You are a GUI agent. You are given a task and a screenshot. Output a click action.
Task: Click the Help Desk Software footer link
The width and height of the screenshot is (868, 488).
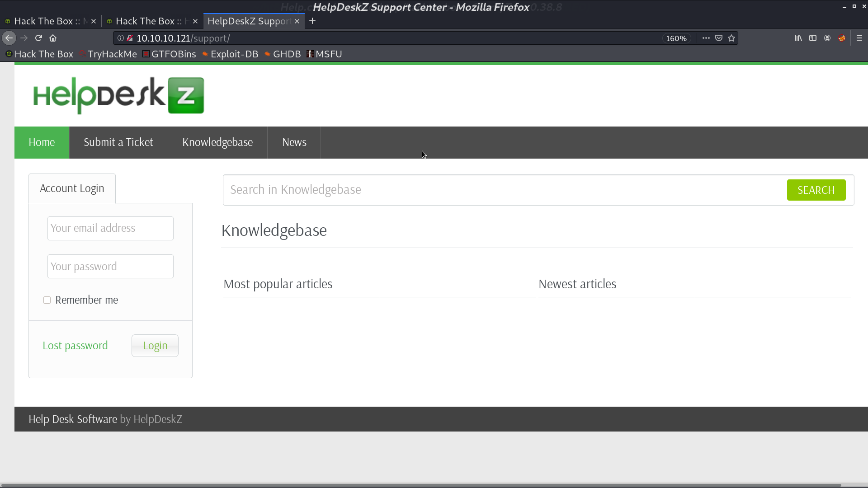73,419
